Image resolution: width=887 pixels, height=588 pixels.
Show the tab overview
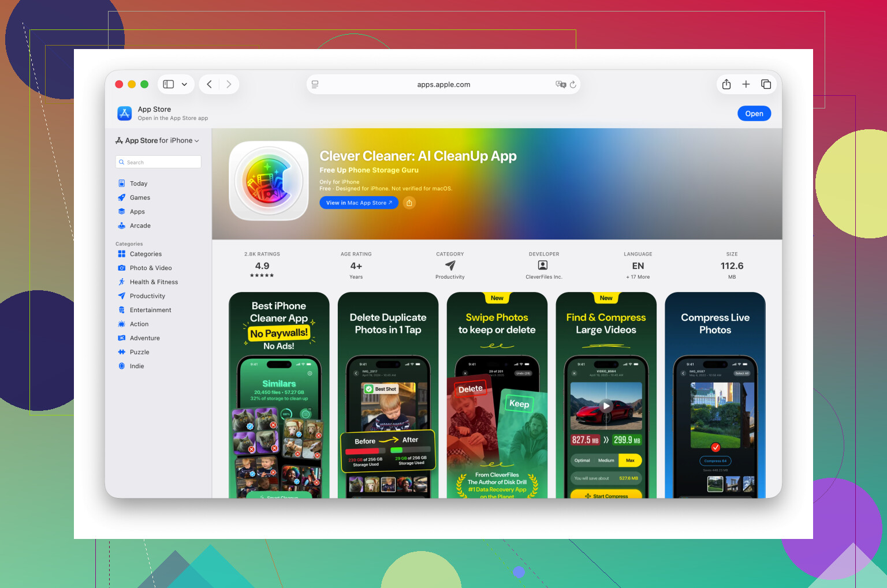click(x=766, y=84)
